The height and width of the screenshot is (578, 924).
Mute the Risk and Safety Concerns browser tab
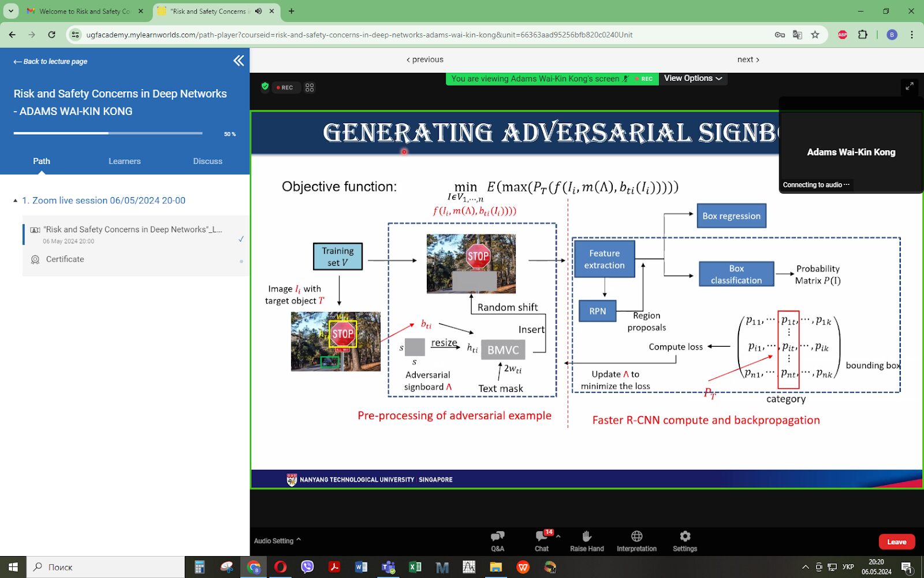tap(258, 11)
